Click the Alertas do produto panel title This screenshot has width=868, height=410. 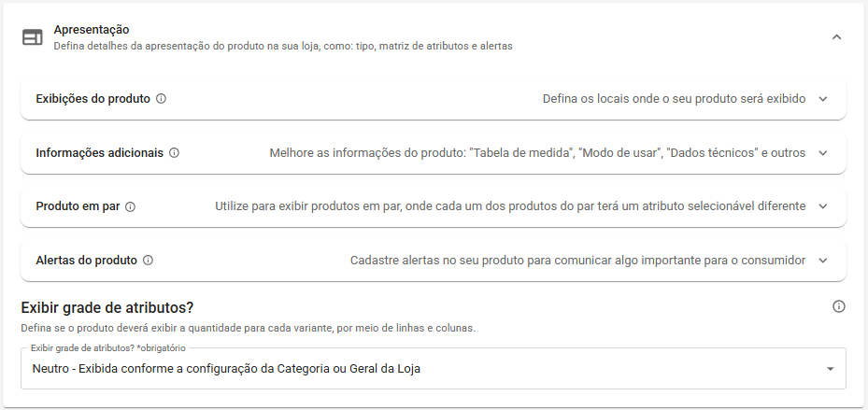[x=86, y=260]
